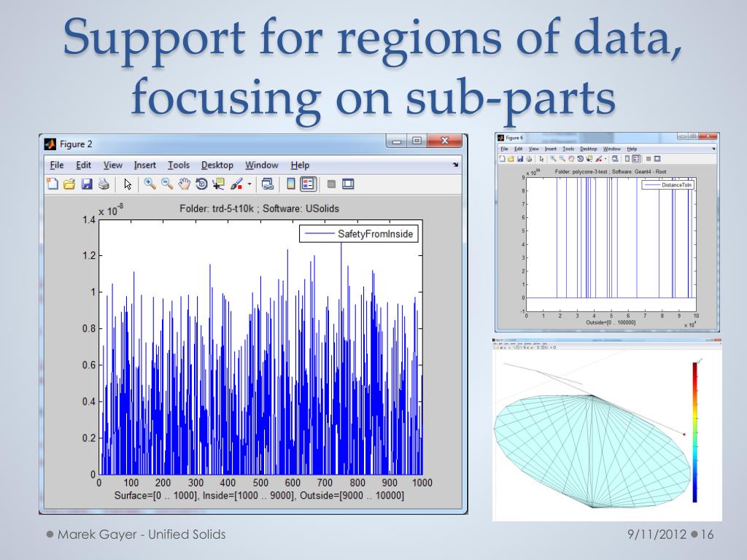
Task: Open File menu in Figure 2
Action: click(x=57, y=165)
